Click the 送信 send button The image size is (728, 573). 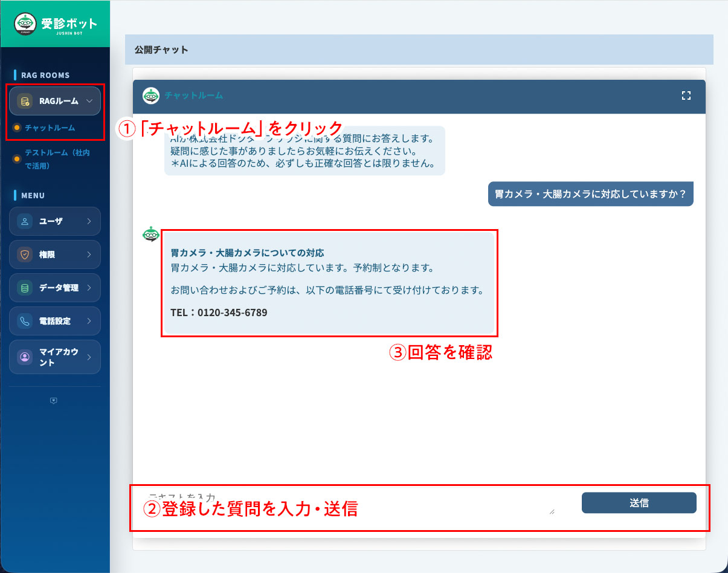pos(639,503)
